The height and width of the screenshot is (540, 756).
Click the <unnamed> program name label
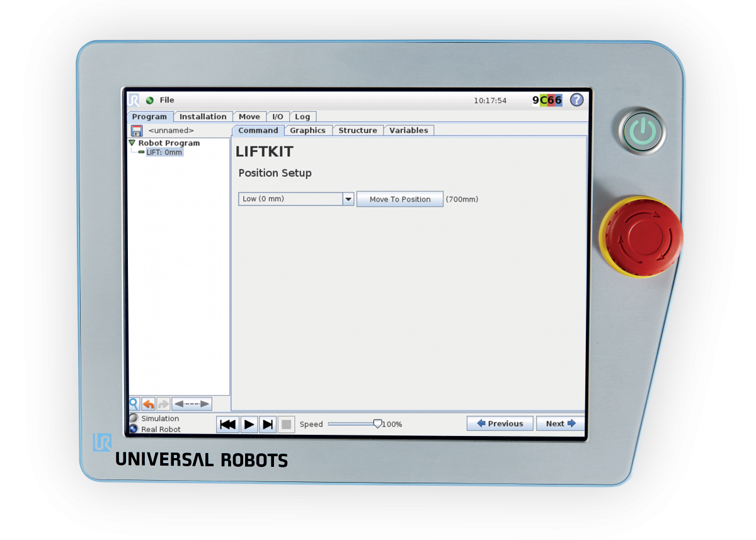click(x=171, y=130)
